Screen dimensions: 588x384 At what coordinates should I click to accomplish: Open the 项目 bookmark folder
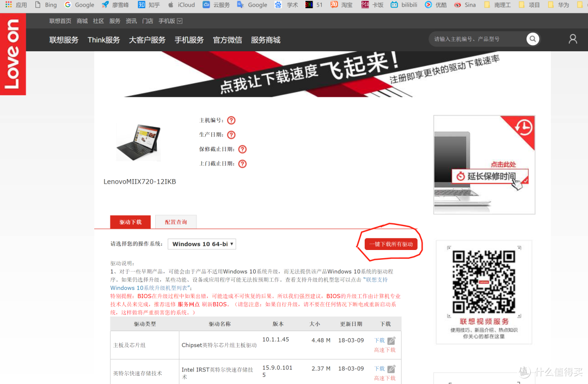tap(529, 5)
